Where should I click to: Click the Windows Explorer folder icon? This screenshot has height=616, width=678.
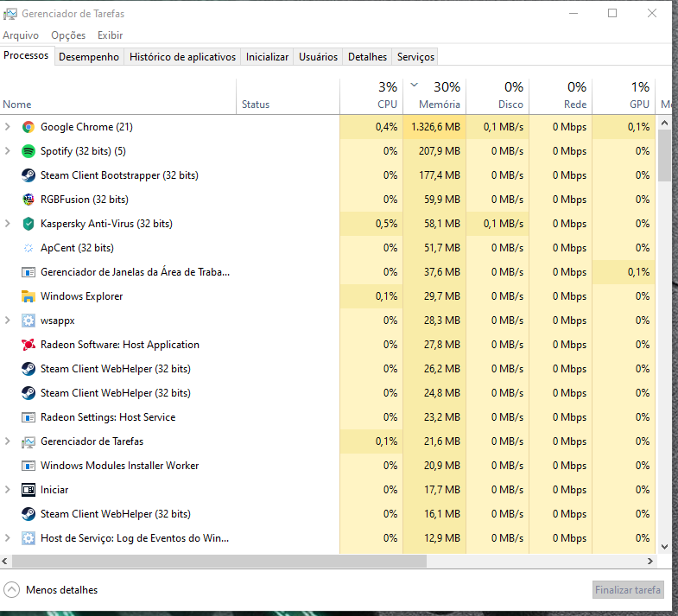tap(29, 296)
